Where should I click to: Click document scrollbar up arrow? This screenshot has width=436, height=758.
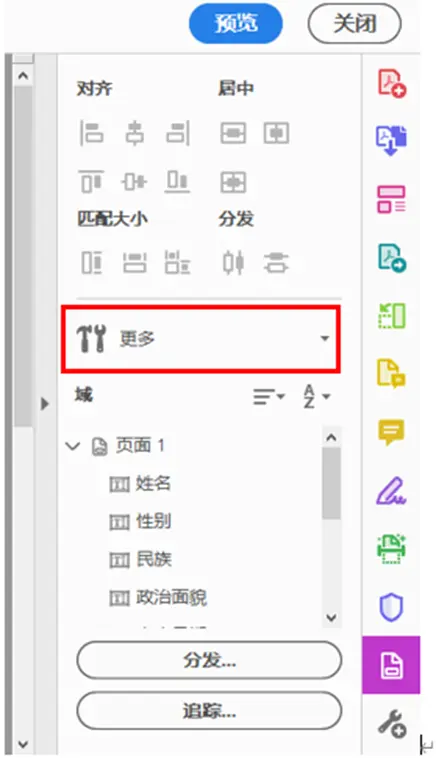(23, 76)
